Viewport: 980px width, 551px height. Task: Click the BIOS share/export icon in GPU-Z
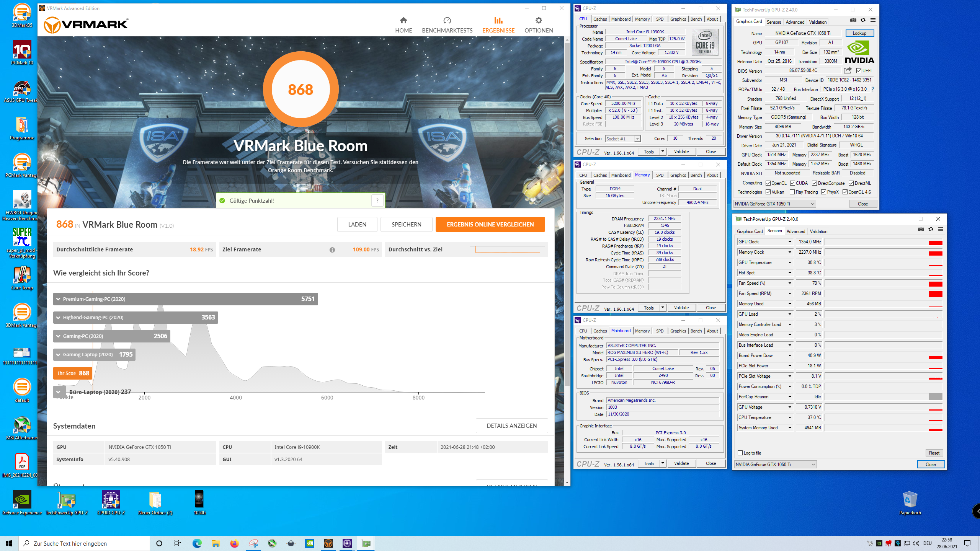point(848,70)
